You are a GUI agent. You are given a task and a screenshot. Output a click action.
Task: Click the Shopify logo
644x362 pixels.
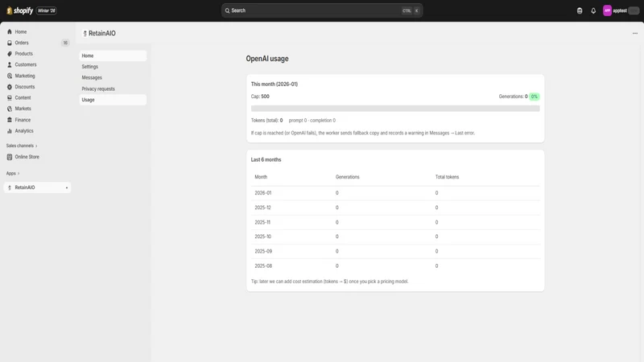(19, 10)
